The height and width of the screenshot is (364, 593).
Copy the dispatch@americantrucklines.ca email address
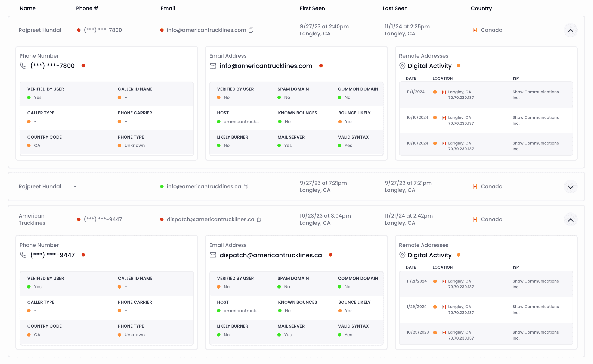(259, 219)
